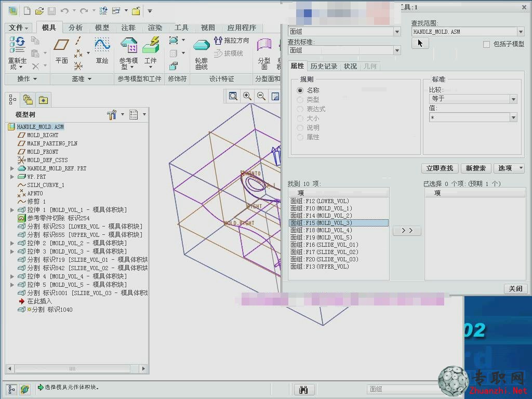This screenshot has width=532, height=399.
Task: Open the 值 asterisk dropdown
Action: (x=513, y=118)
